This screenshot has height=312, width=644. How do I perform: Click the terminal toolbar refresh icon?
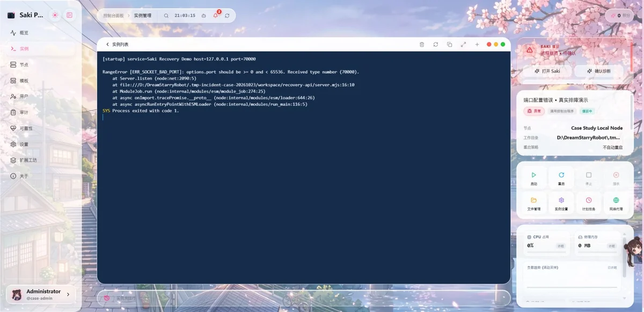tap(436, 45)
